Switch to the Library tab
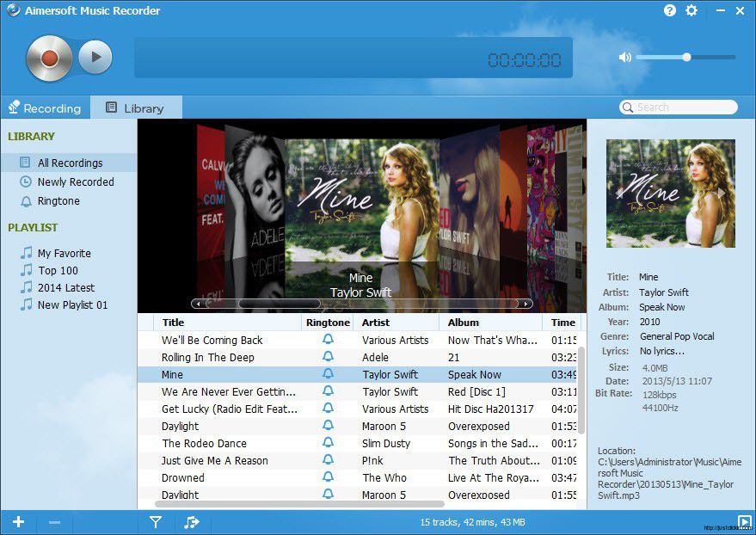Screen dimensions: 756x535 pyautogui.click(x=137, y=108)
